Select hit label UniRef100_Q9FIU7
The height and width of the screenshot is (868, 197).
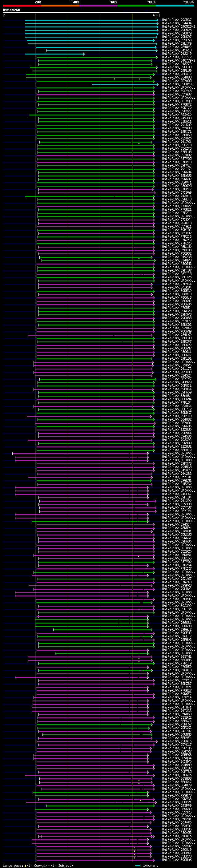click(x=177, y=270)
